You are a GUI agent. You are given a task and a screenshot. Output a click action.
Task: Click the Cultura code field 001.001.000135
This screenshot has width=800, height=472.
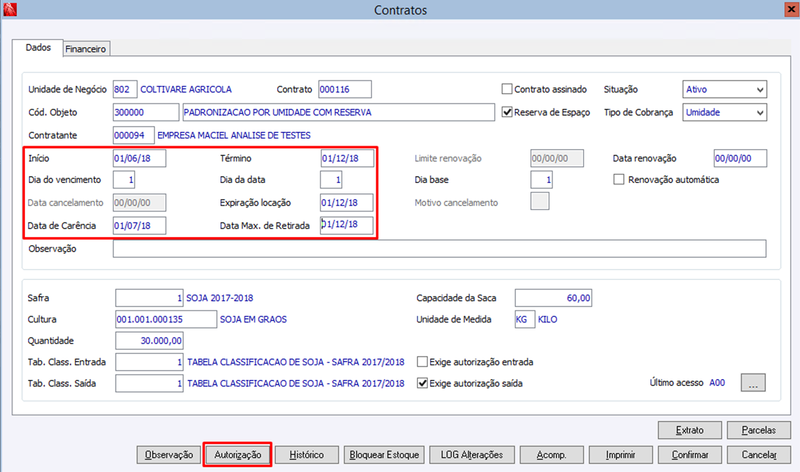pyautogui.click(x=166, y=319)
